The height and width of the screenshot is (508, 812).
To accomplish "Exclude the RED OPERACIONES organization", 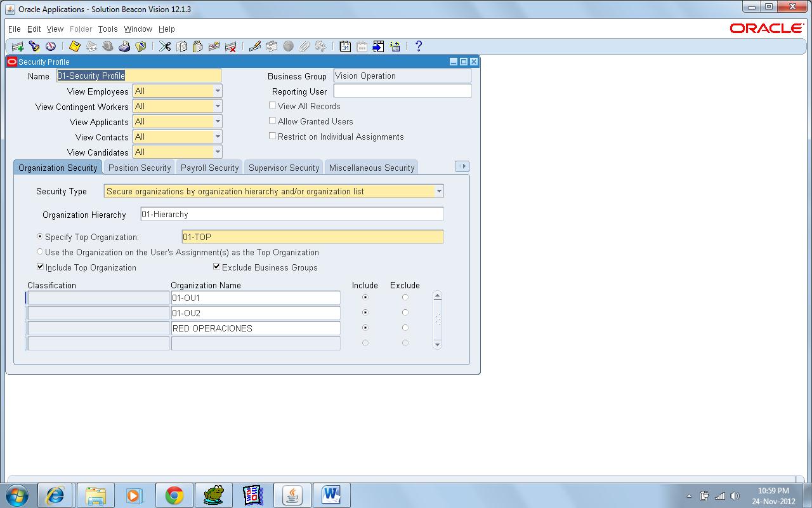I will (405, 328).
